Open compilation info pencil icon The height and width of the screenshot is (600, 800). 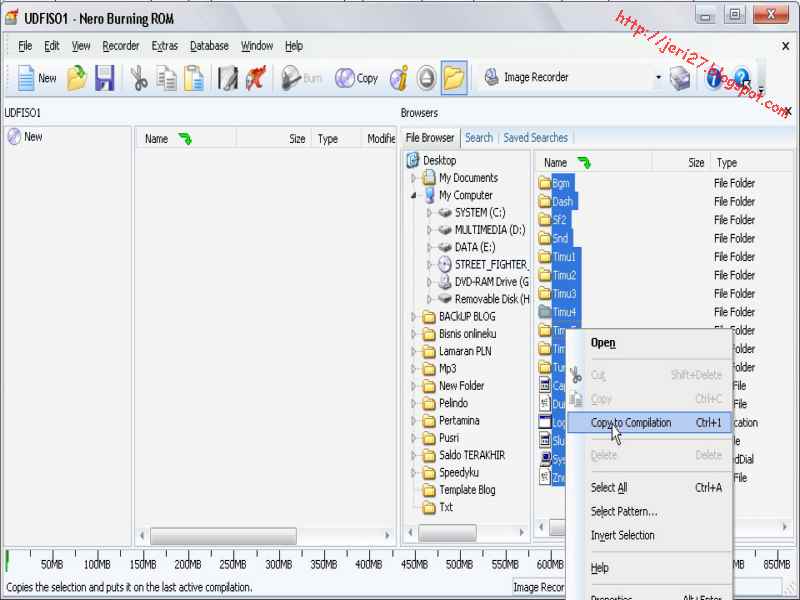pos(228,78)
